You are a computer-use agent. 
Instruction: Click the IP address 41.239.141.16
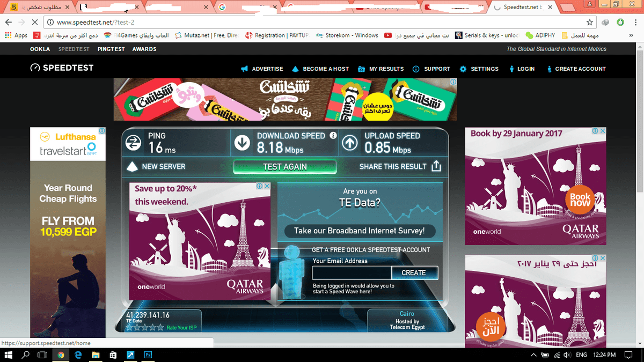pos(148,315)
